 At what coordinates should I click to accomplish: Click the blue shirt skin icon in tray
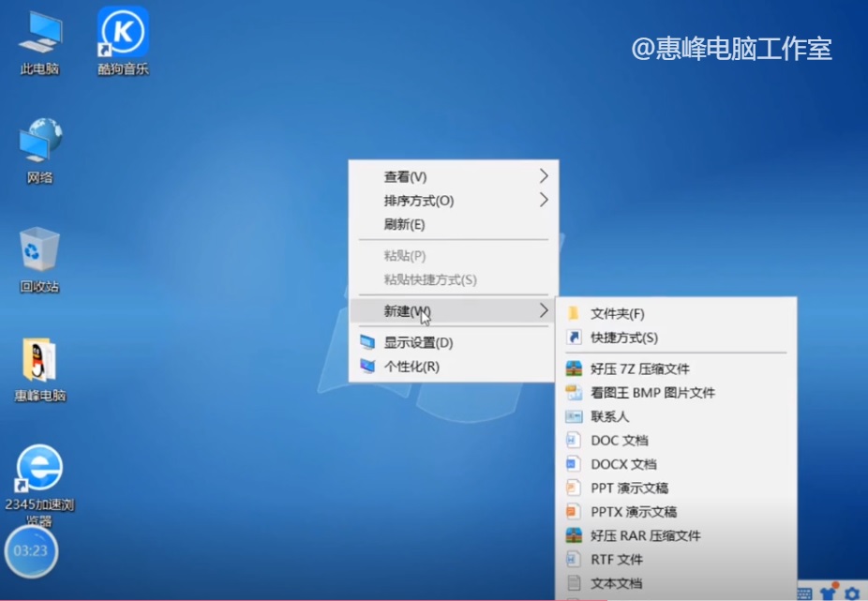point(827,593)
